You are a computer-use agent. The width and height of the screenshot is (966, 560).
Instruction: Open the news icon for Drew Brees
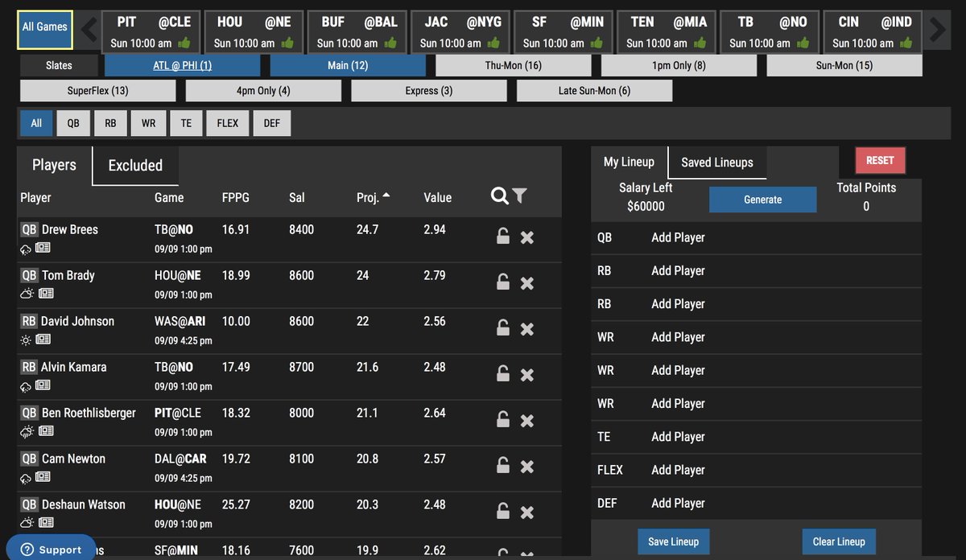coord(43,248)
